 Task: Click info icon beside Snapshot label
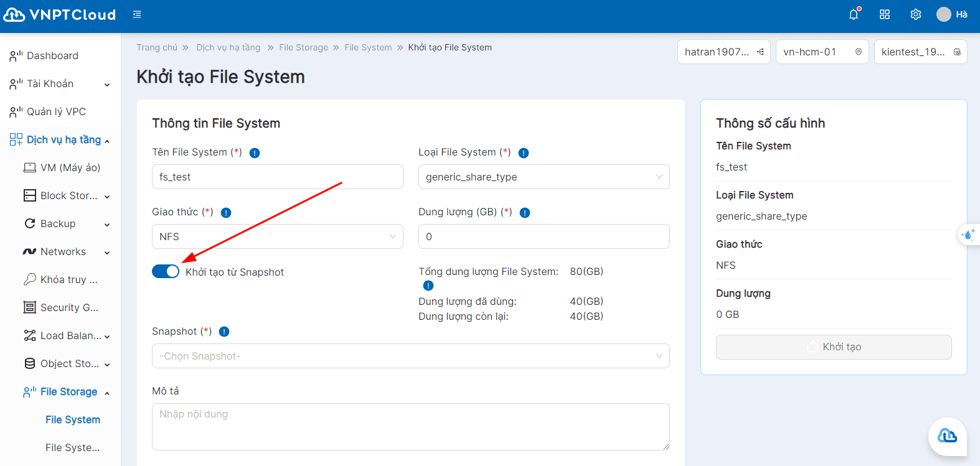224,332
